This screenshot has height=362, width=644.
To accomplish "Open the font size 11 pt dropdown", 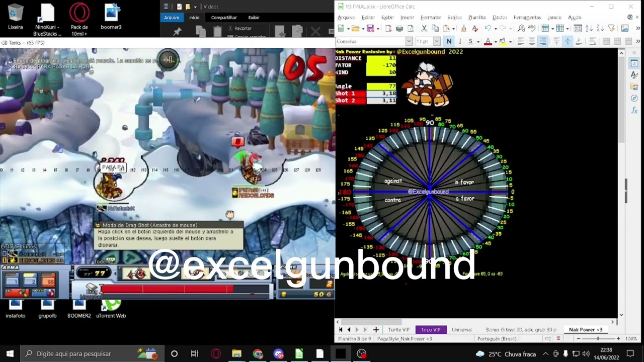I will [x=436, y=41].
